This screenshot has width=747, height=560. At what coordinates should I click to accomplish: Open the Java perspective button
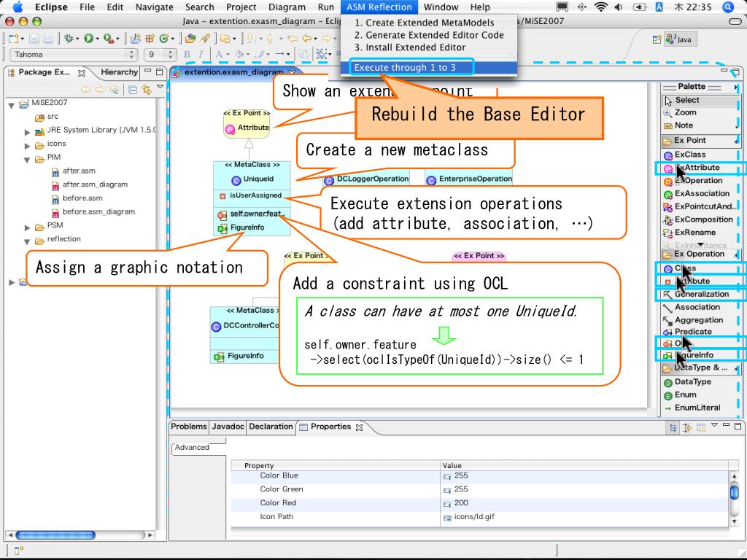(676, 39)
